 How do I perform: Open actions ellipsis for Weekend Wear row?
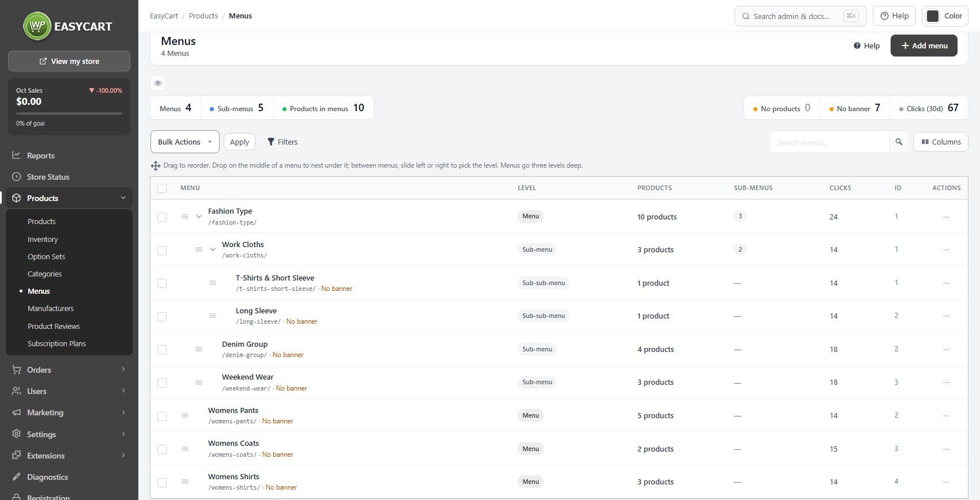[x=946, y=382]
